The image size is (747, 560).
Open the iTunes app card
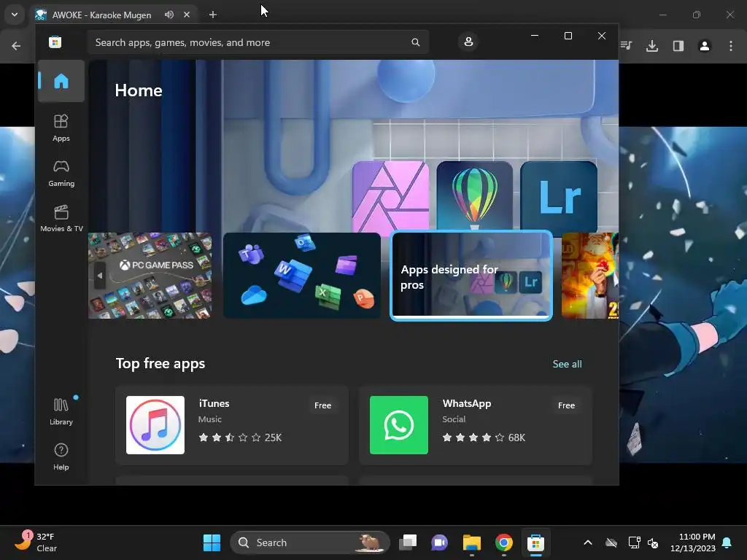point(232,425)
